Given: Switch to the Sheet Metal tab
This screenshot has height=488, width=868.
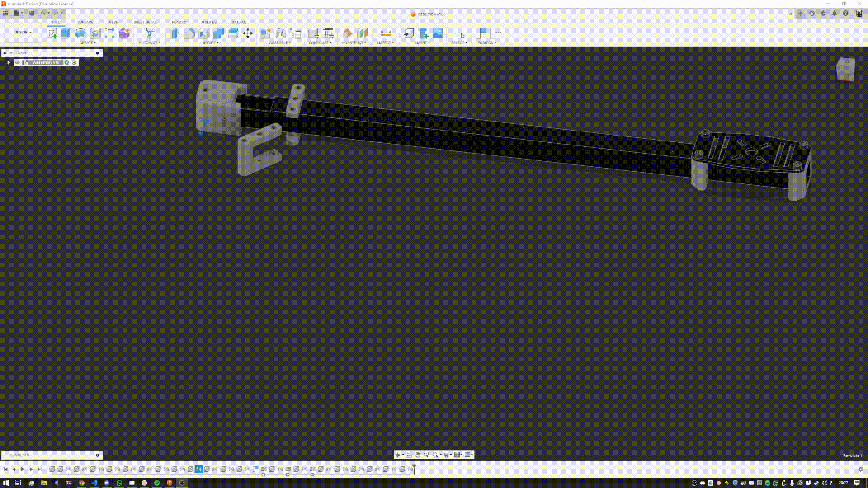Looking at the screenshot, I should (x=145, y=22).
